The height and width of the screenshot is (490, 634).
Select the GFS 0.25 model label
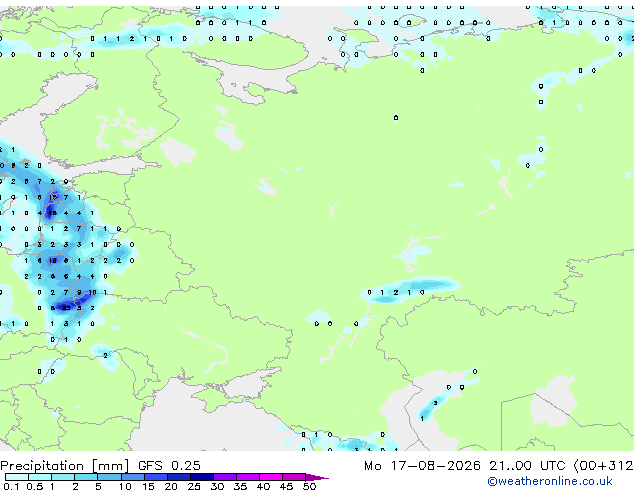click(169, 466)
